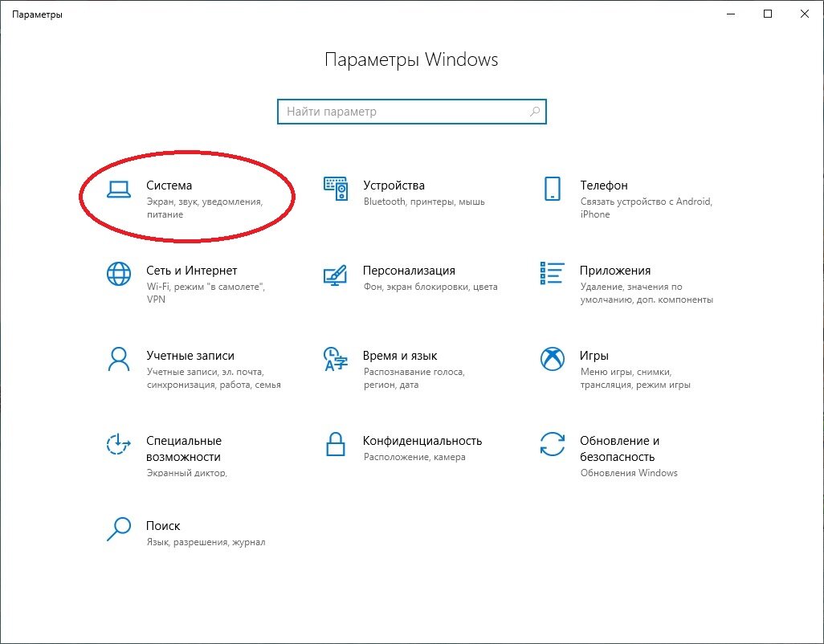This screenshot has height=644, width=824.
Task: Choose the Приложения category title
Action: coord(615,271)
